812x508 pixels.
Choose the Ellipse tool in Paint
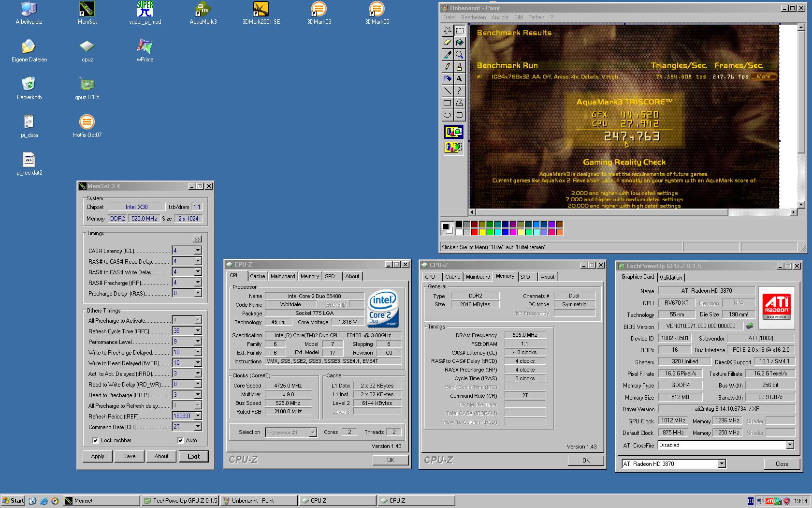448,115
